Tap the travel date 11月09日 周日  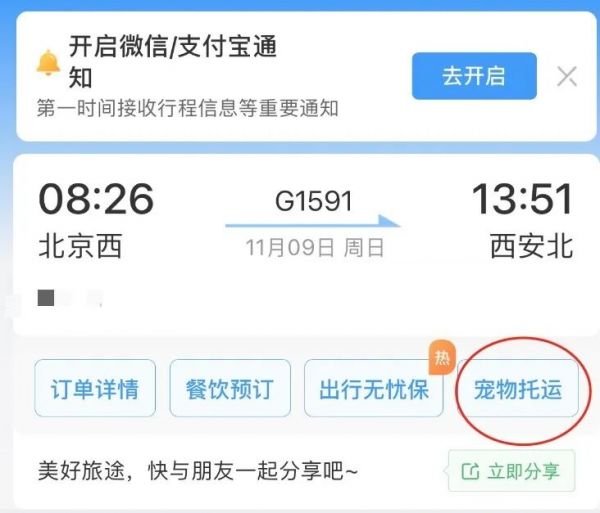[x=315, y=248]
